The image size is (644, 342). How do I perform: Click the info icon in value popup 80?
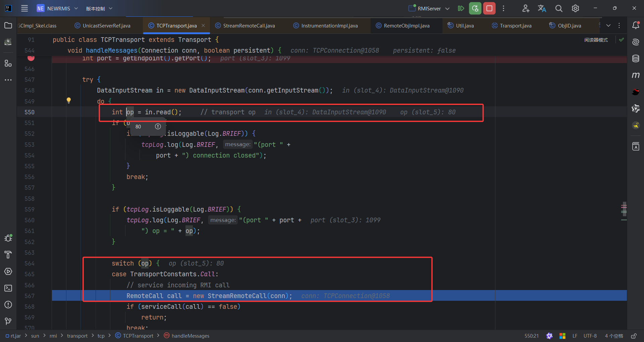click(x=158, y=126)
